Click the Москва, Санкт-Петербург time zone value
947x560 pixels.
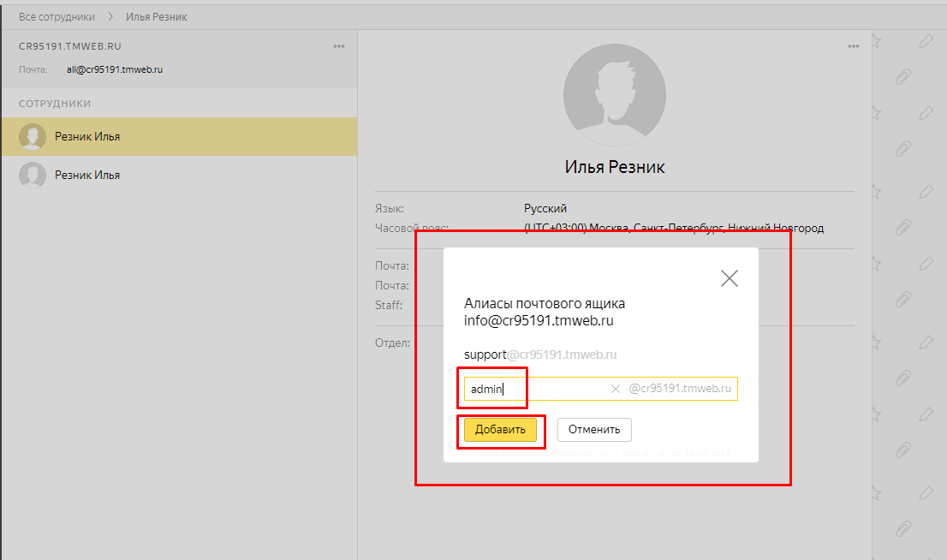pos(674,229)
